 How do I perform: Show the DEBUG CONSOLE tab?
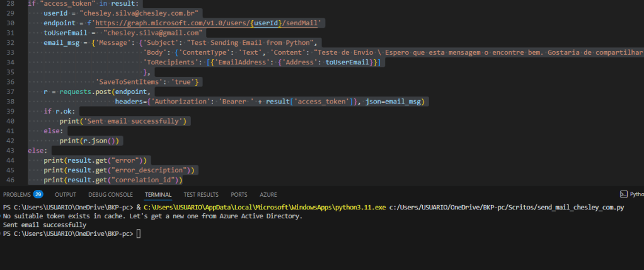tap(110, 194)
